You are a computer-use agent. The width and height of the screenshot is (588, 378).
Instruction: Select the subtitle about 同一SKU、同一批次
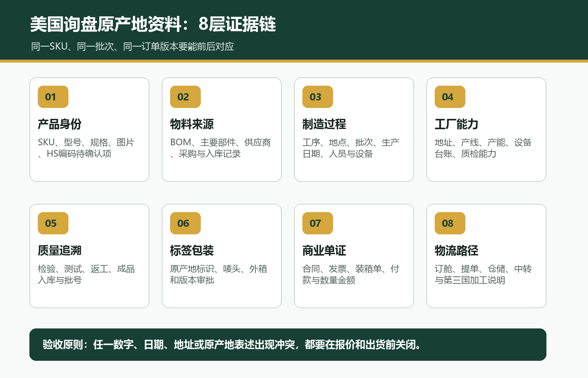tap(132, 47)
